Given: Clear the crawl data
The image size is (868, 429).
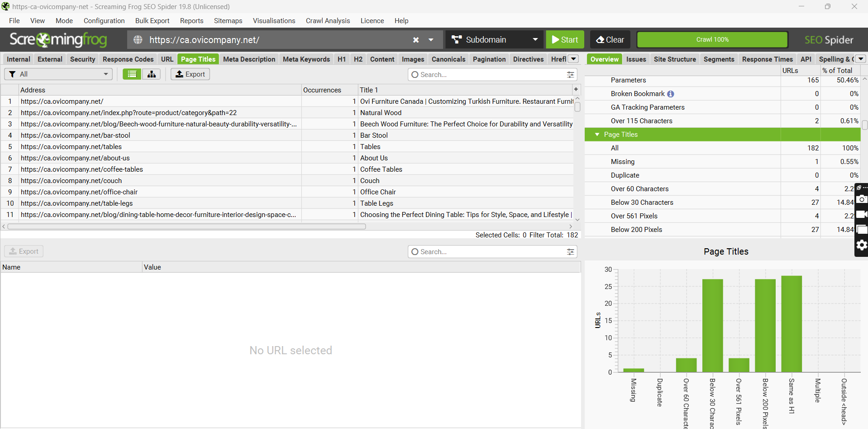Looking at the screenshot, I should pos(610,40).
